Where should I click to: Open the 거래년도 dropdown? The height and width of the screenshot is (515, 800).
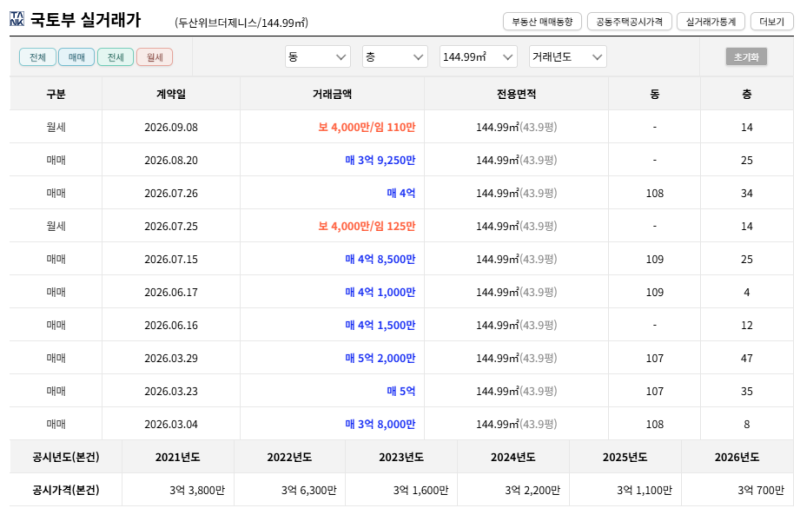point(567,57)
